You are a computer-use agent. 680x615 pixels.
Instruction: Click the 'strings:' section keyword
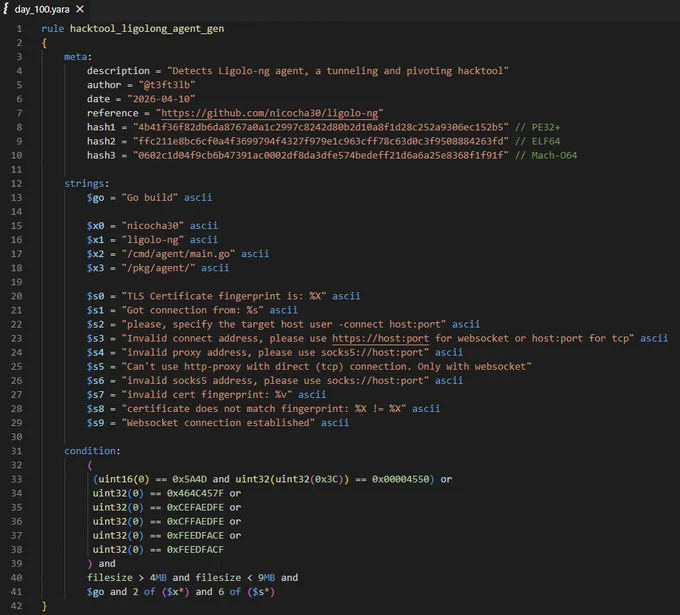click(x=87, y=183)
